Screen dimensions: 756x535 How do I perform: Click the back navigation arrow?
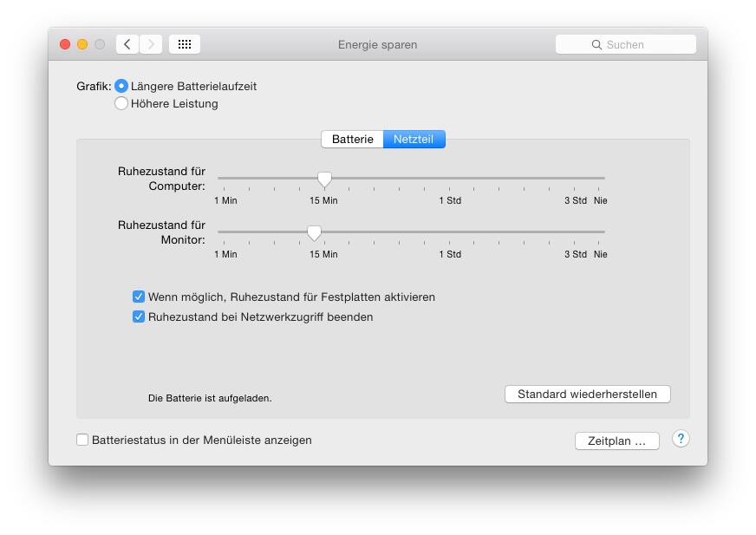[127, 44]
